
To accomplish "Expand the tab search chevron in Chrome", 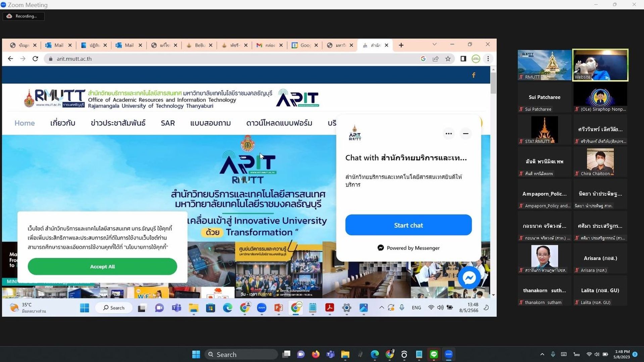I will coord(434,44).
